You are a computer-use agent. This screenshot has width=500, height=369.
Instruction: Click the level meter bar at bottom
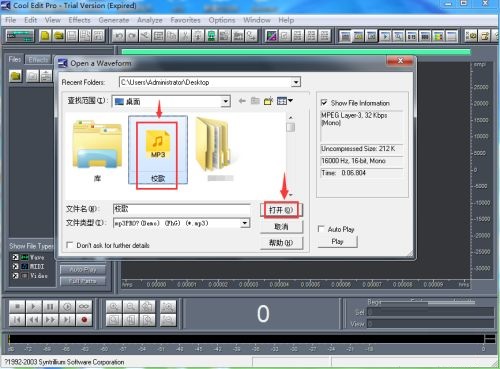point(246,339)
